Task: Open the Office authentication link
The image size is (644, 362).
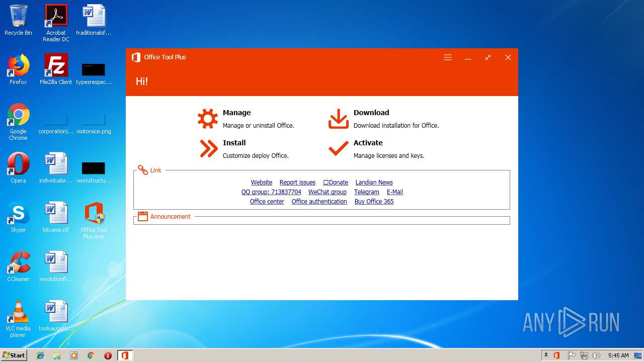Action: (319, 202)
